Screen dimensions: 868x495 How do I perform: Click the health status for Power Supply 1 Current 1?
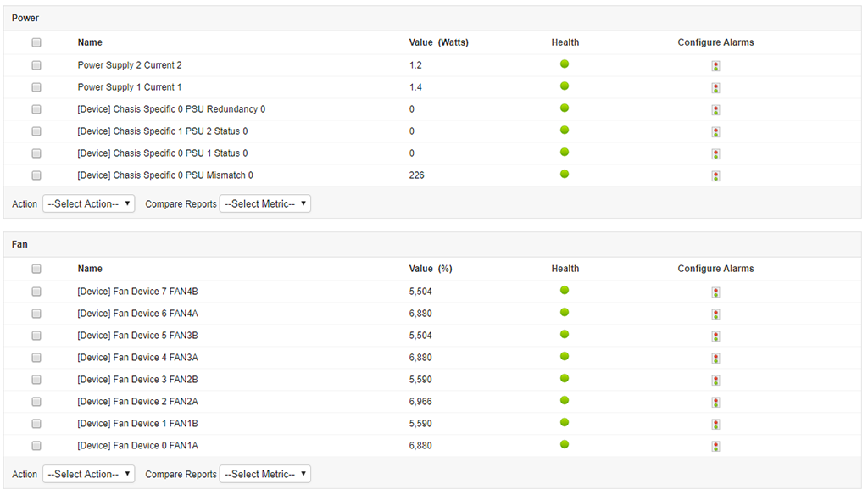coord(565,86)
